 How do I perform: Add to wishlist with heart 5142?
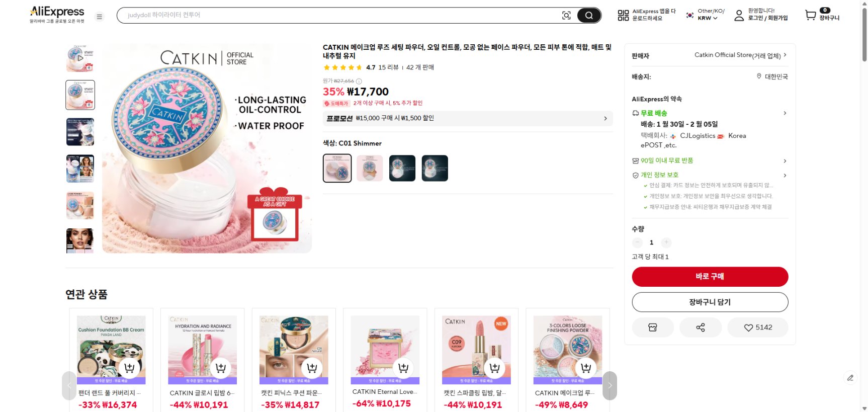coord(757,327)
